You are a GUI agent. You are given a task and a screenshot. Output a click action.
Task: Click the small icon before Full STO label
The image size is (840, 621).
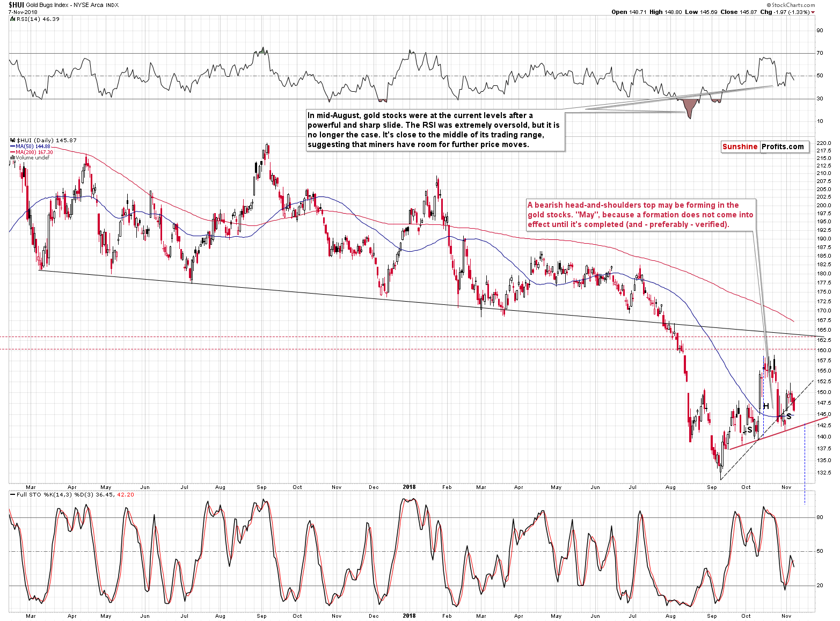pos(12,494)
